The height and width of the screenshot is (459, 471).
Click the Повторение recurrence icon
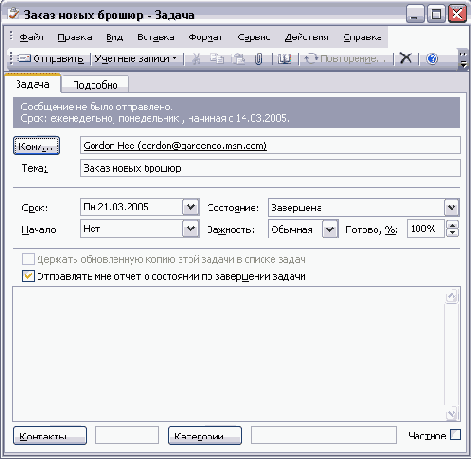[x=311, y=59]
